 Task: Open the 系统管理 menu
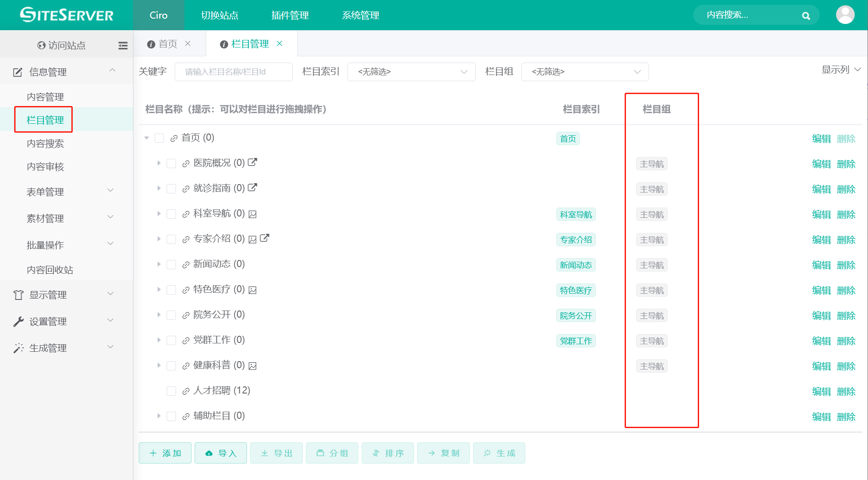(360, 15)
